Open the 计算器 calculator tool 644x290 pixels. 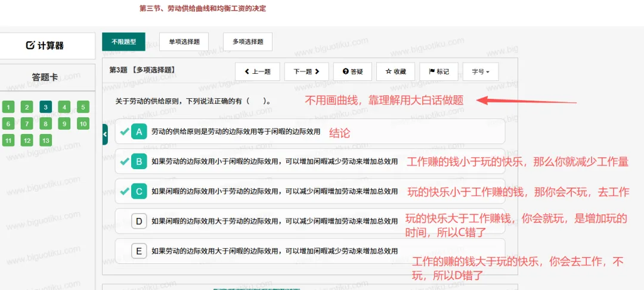pos(45,45)
